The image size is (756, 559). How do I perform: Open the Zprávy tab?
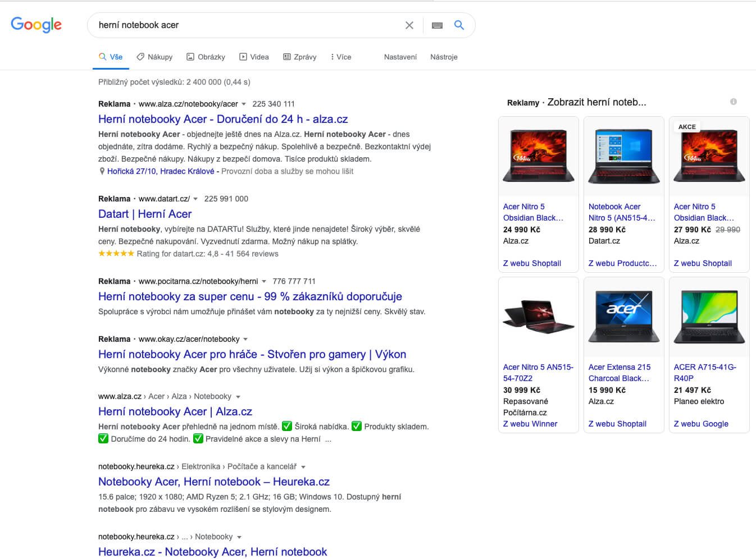click(299, 57)
